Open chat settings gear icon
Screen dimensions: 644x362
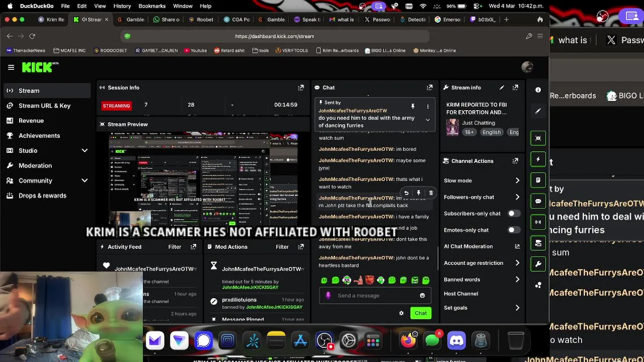pyautogui.click(x=401, y=313)
